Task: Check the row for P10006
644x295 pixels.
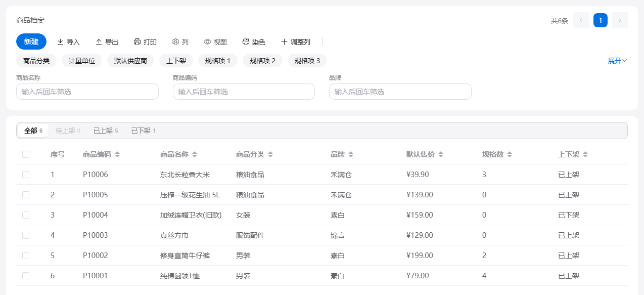Action: tap(26, 175)
